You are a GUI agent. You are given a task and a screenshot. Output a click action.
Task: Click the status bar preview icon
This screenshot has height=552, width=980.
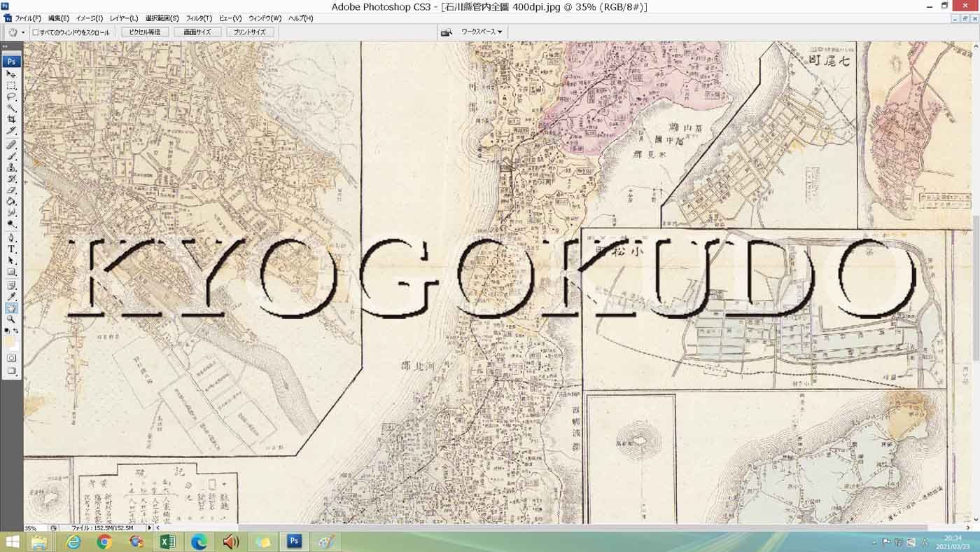click(x=54, y=528)
